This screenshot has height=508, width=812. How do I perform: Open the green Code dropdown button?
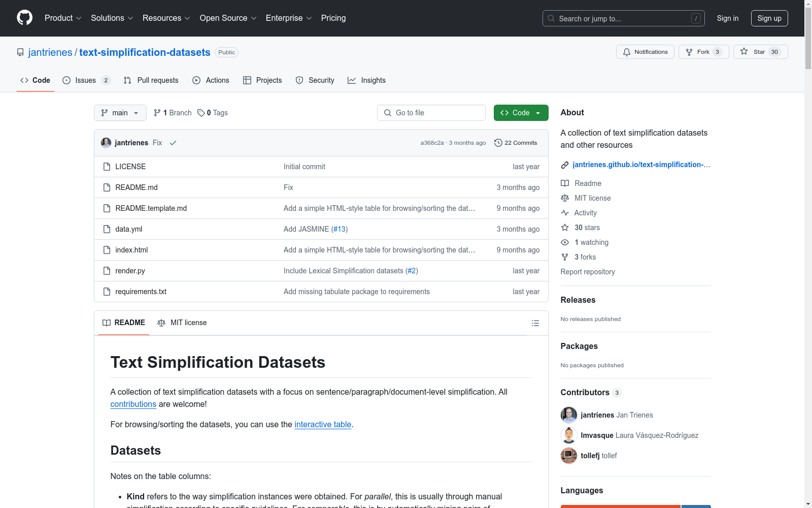point(521,113)
